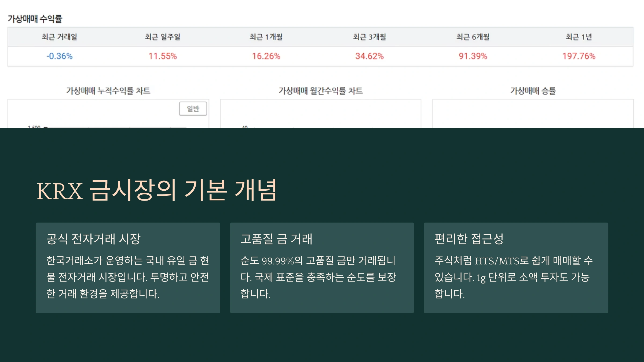Click the 최근 6개월 column header

coord(473,37)
